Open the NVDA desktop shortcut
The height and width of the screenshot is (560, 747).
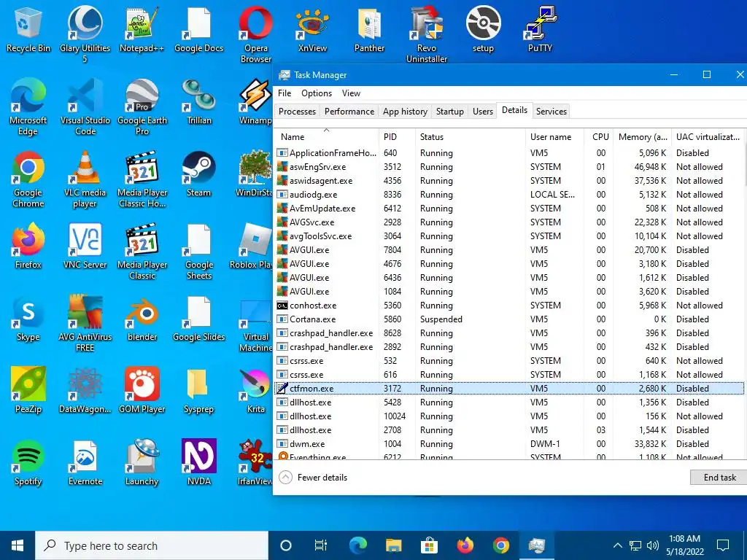point(198,463)
